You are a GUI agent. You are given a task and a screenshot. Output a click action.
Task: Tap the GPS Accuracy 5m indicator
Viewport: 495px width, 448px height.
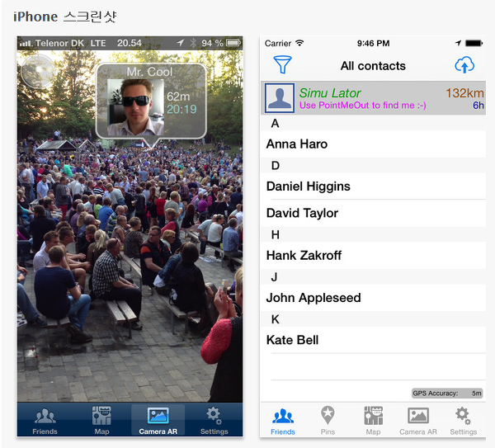click(447, 393)
